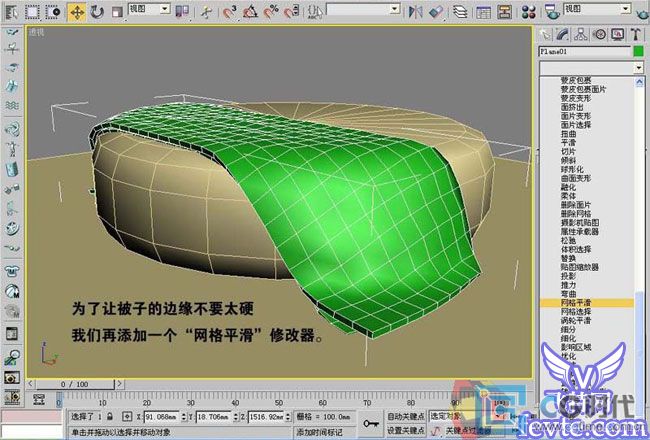This screenshot has width=650, height=440.
Task: Toggle the selection lock padlock icon
Action: click(109, 416)
